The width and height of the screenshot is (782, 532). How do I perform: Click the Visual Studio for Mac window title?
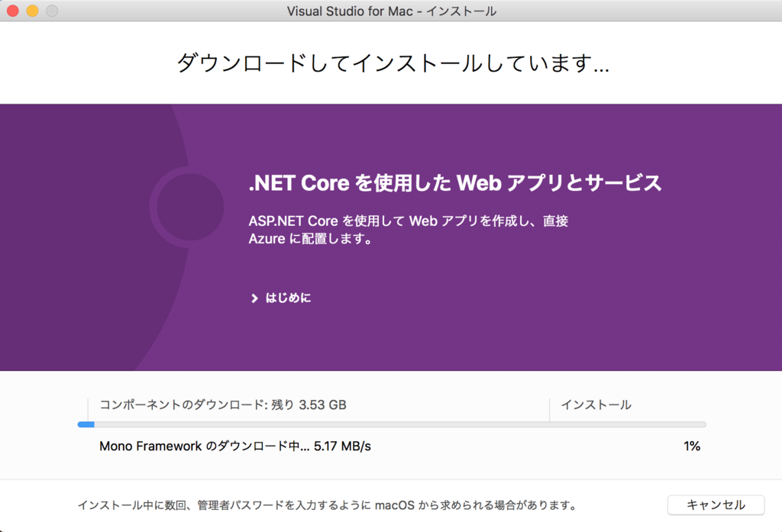point(392,11)
